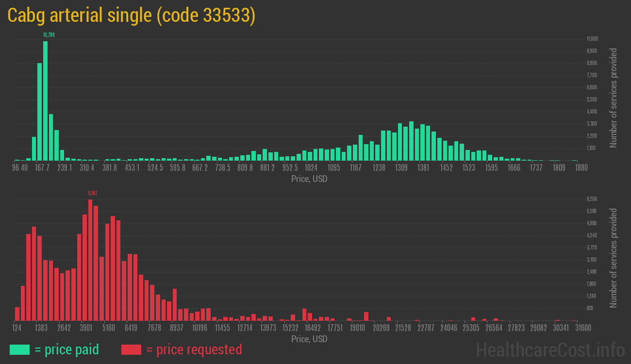Click the red price requested legend swatch
This screenshot has width=631, height=364.
tap(131, 349)
